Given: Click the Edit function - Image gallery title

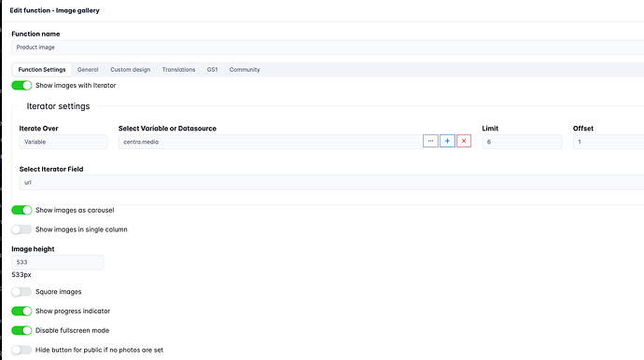Looking at the screenshot, I should (55, 10).
